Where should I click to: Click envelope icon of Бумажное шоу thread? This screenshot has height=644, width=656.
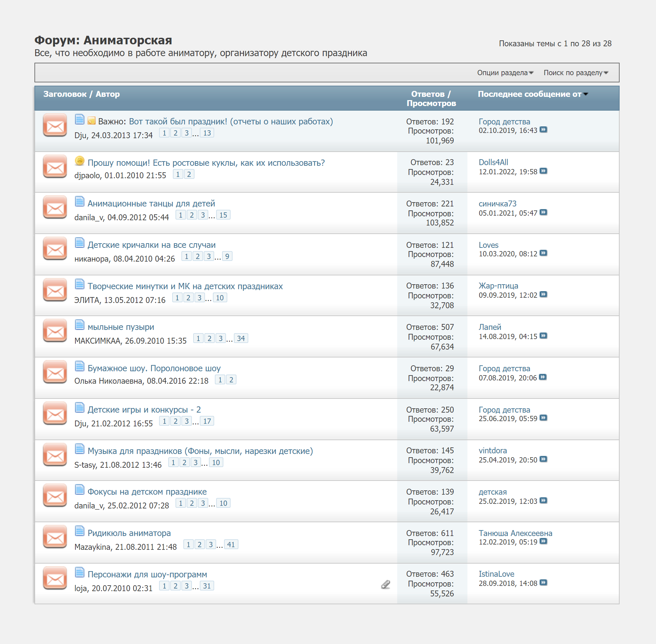(55, 372)
